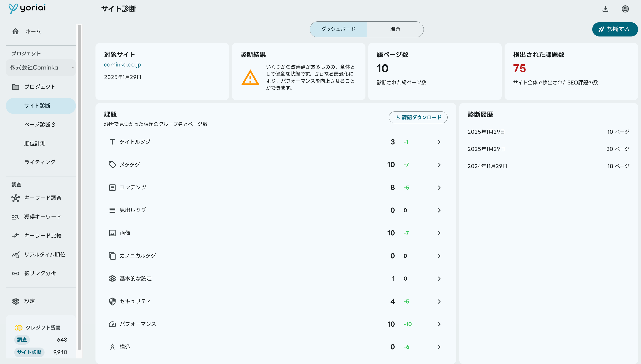Open リアルタイム順位 menu label
Screen dimensions: 641x364
45,255
